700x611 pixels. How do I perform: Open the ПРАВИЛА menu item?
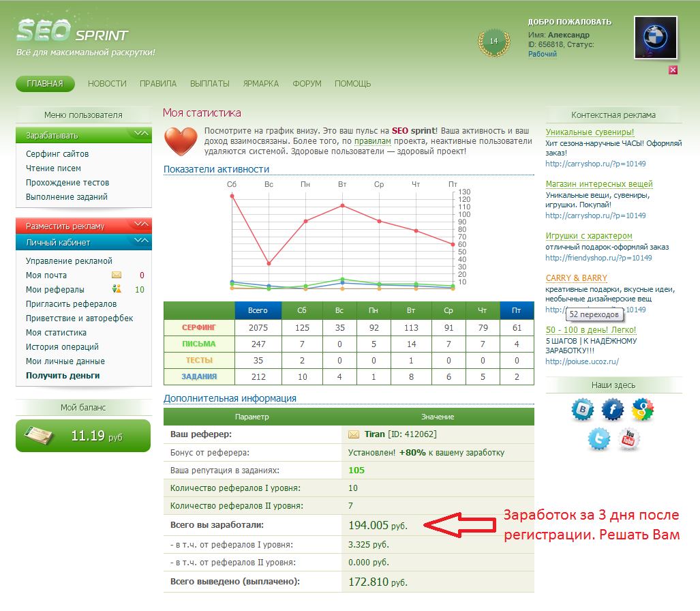pyautogui.click(x=158, y=83)
